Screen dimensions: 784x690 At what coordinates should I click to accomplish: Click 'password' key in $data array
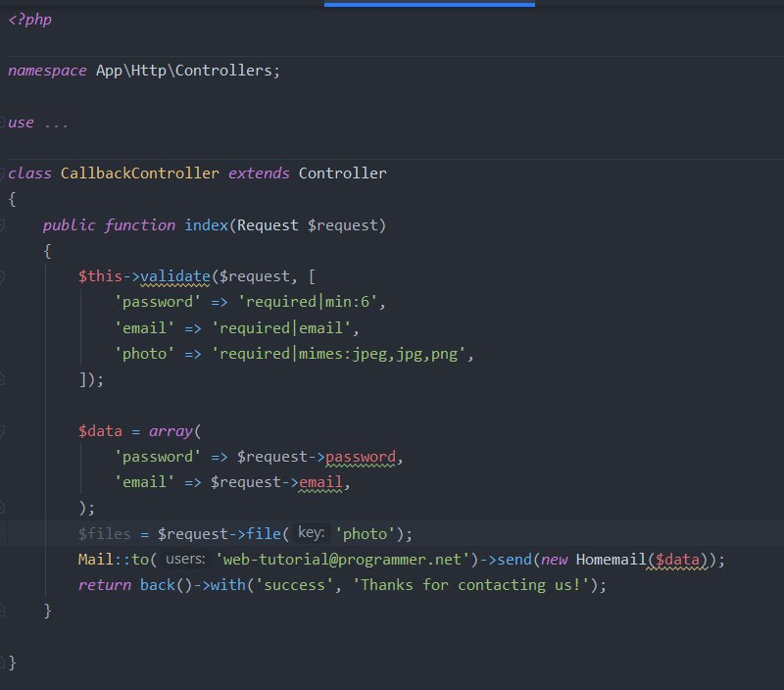click(158, 457)
